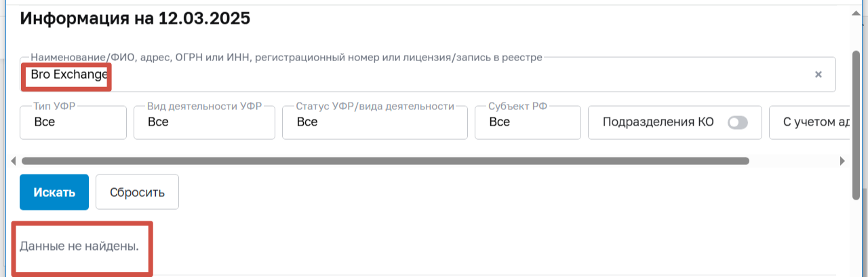Clear the Bro Exchange search text
Image resolution: width=868 pixels, height=277 pixels.
[818, 75]
